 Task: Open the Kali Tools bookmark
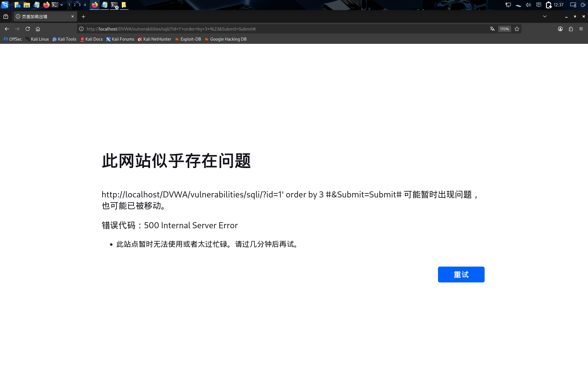point(64,39)
